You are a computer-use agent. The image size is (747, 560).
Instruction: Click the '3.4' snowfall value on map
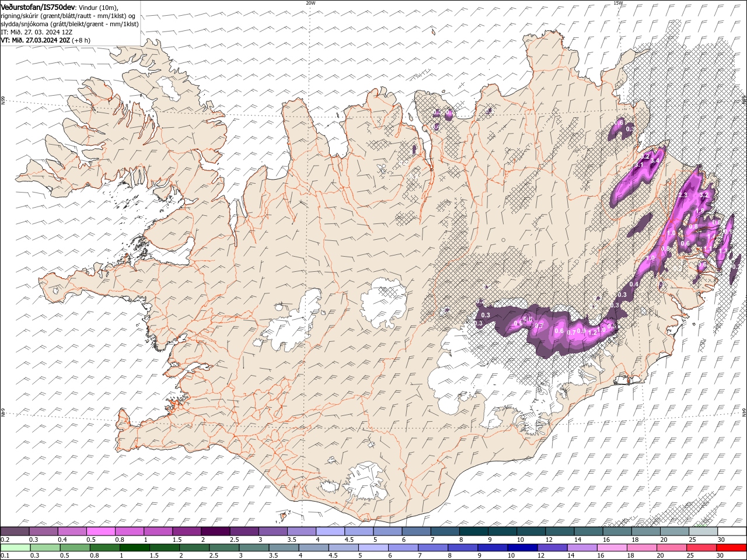click(655, 160)
